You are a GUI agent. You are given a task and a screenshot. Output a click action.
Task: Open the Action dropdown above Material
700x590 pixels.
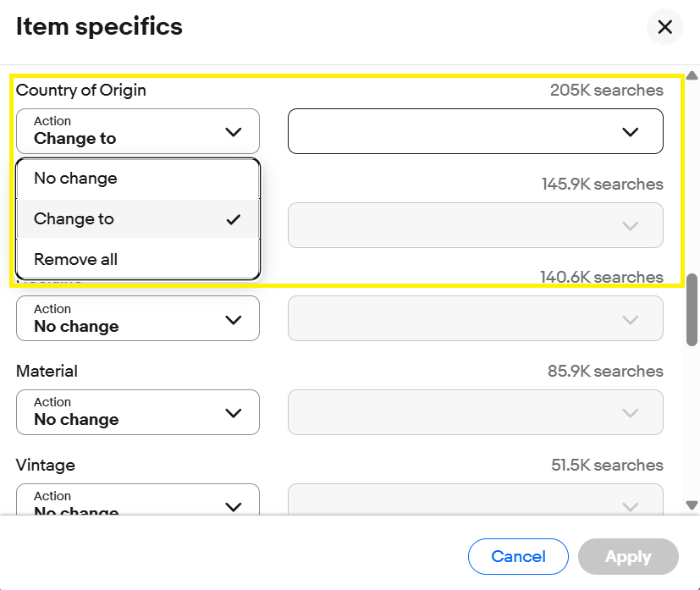(x=137, y=318)
